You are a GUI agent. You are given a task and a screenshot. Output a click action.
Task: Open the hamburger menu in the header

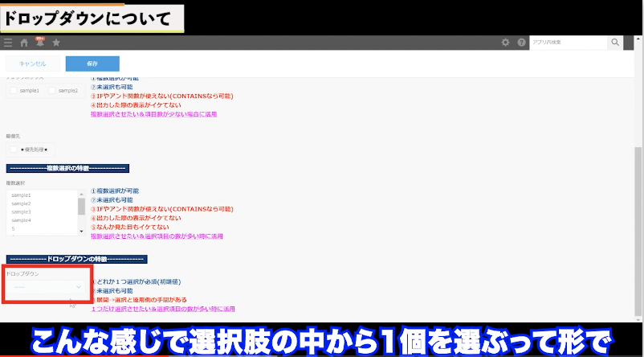[8, 43]
